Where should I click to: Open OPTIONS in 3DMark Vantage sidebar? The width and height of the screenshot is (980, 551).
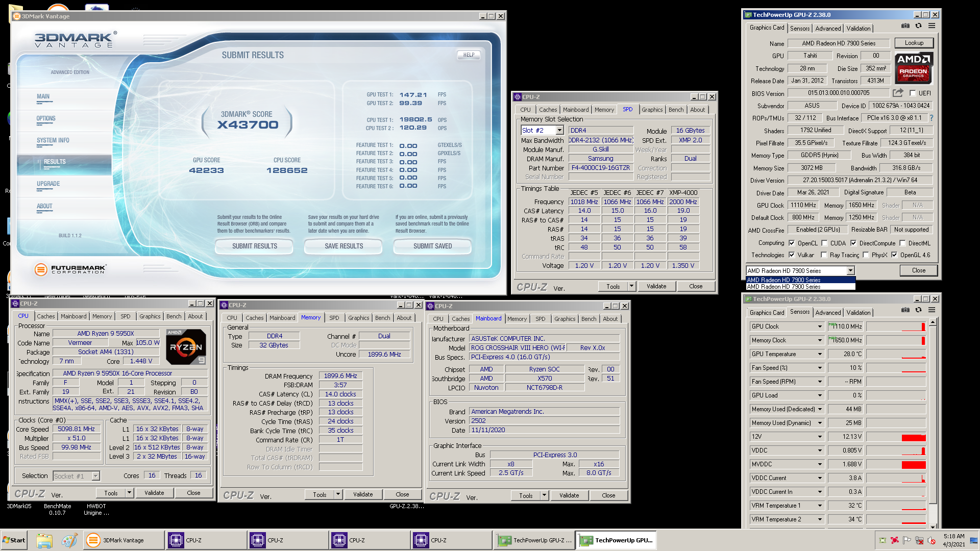click(46, 118)
